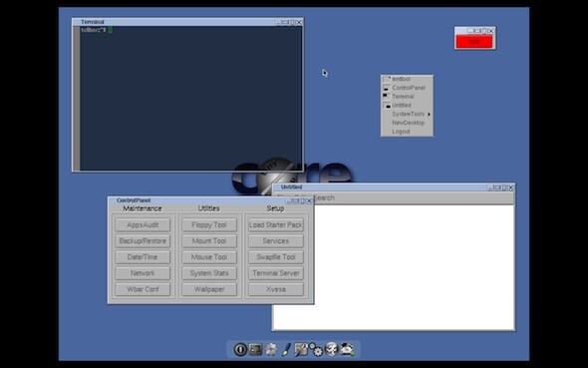Click the Xvesa setup button
This screenshot has height=368, width=588.
(x=276, y=289)
